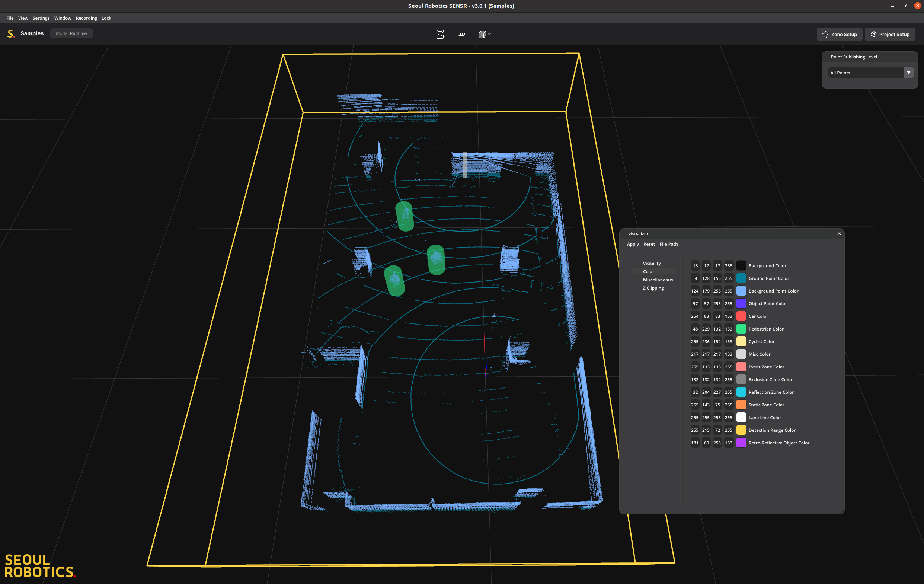
Task: Click blue value 75 of Static Zone Color
Action: pyautogui.click(x=717, y=405)
